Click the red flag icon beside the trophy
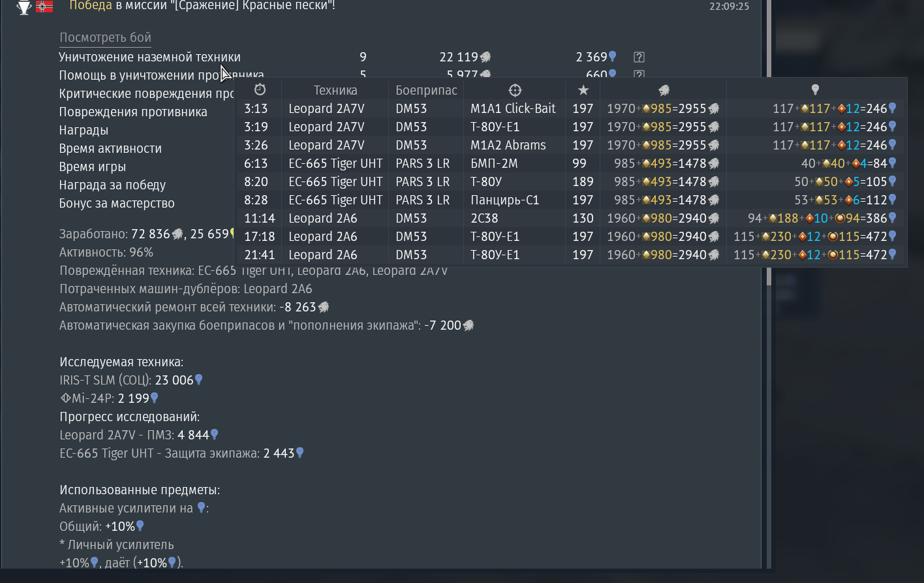This screenshot has width=924, height=583. [x=44, y=7]
